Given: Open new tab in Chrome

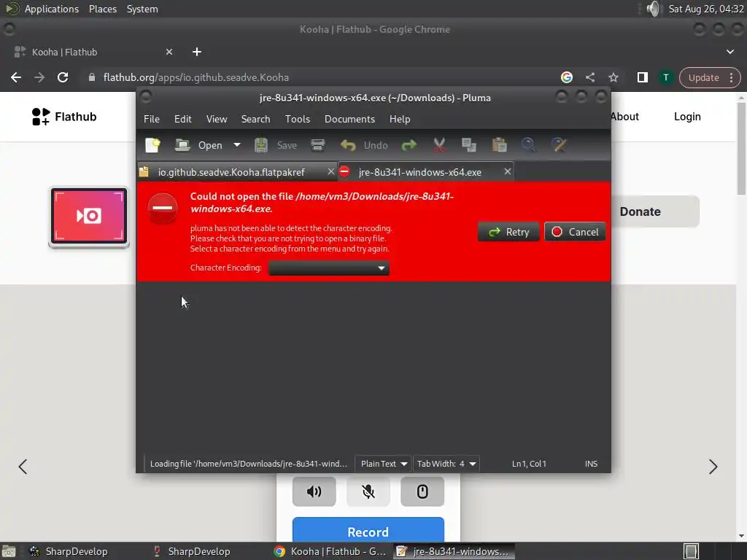Looking at the screenshot, I should (197, 52).
